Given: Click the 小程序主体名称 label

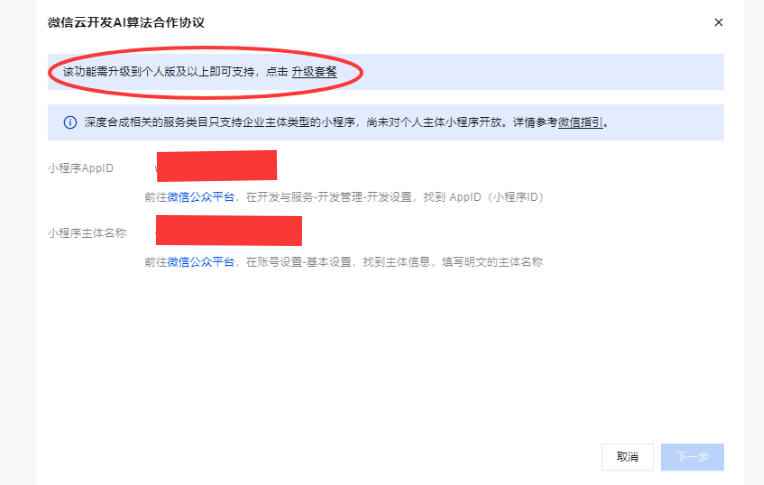Looking at the screenshot, I should pyautogui.click(x=87, y=233).
